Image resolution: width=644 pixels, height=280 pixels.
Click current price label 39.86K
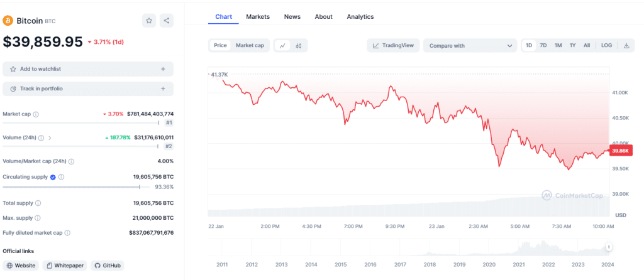(x=622, y=151)
